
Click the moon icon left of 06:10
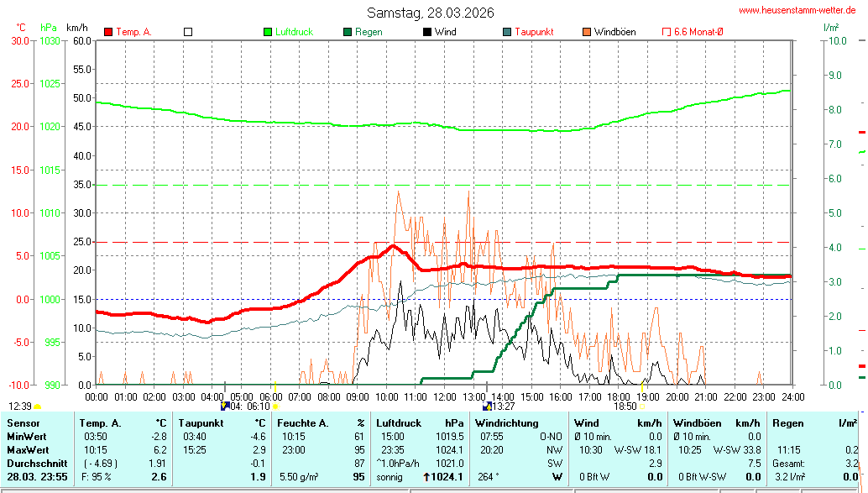pos(225,406)
